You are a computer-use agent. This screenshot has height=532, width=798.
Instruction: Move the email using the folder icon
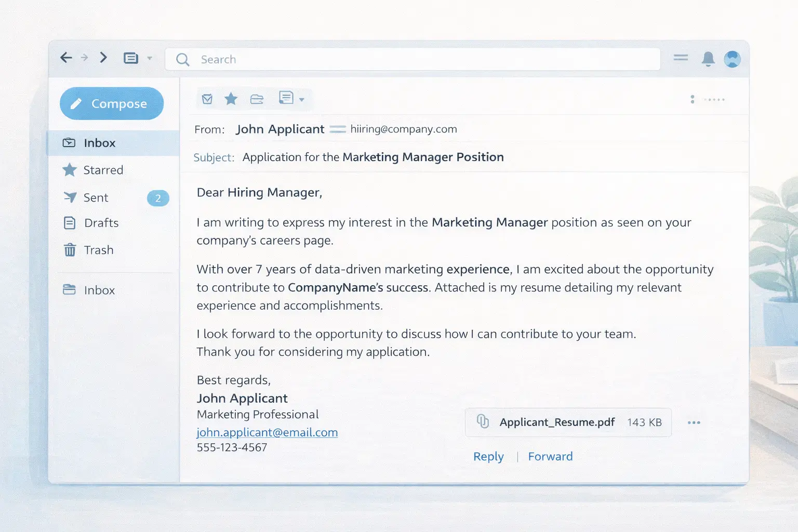click(258, 98)
